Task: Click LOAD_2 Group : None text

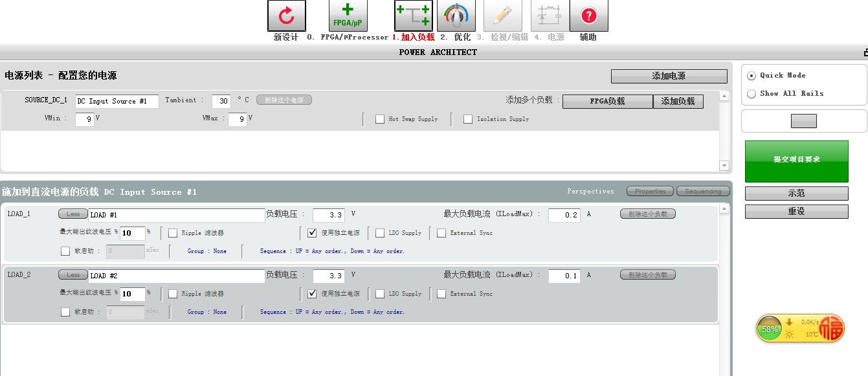Action: click(x=207, y=312)
